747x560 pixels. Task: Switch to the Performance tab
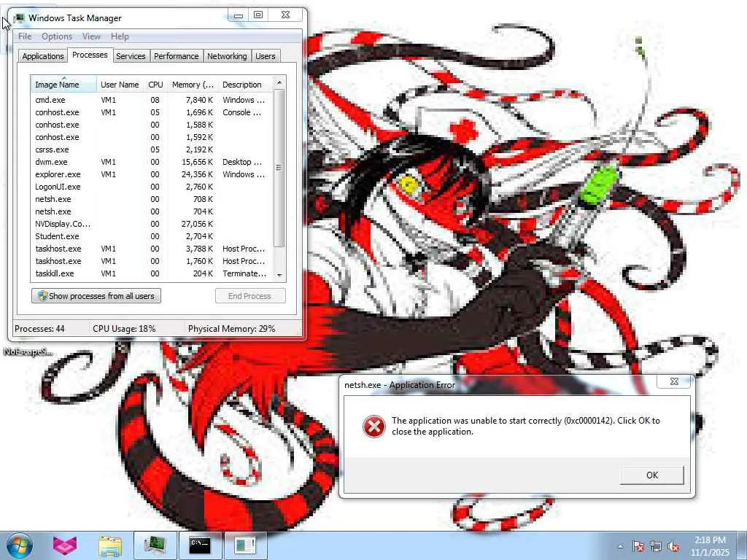tap(177, 56)
